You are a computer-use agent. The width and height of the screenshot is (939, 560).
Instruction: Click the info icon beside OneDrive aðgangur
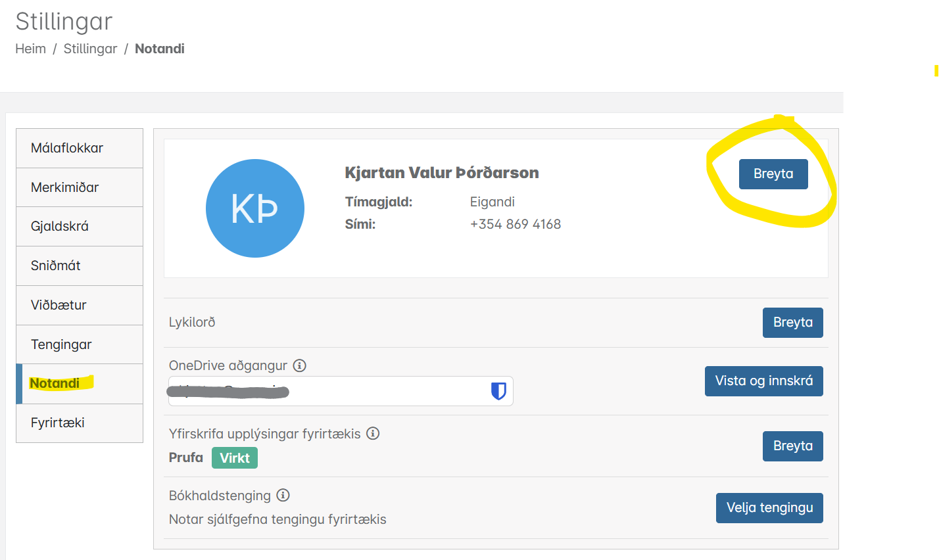(x=300, y=365)
